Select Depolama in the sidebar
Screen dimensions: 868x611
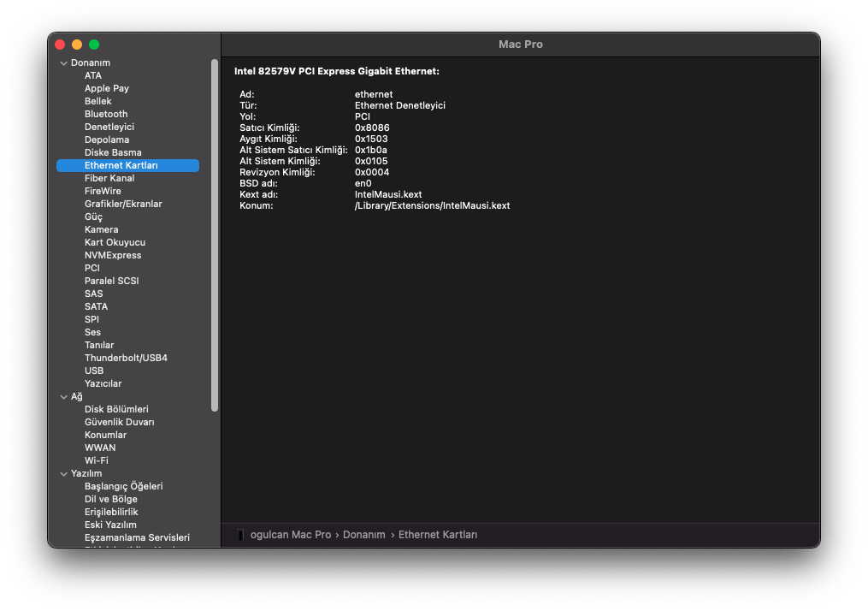point(107,139)
